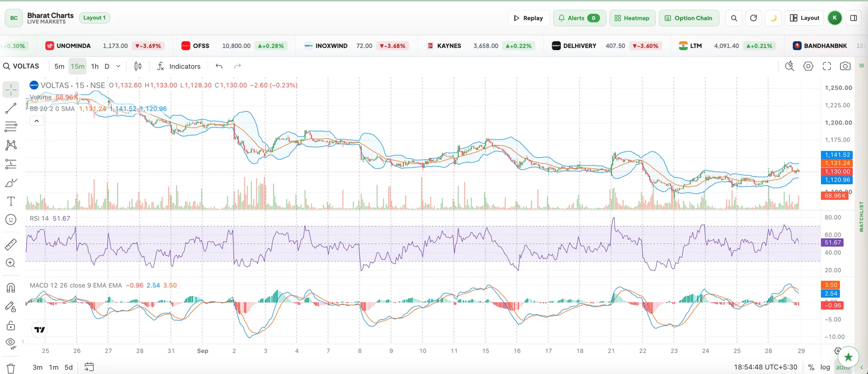Open the forecasting and measurement tools
Screen dimensions: 868x374
tap(11, 164)
